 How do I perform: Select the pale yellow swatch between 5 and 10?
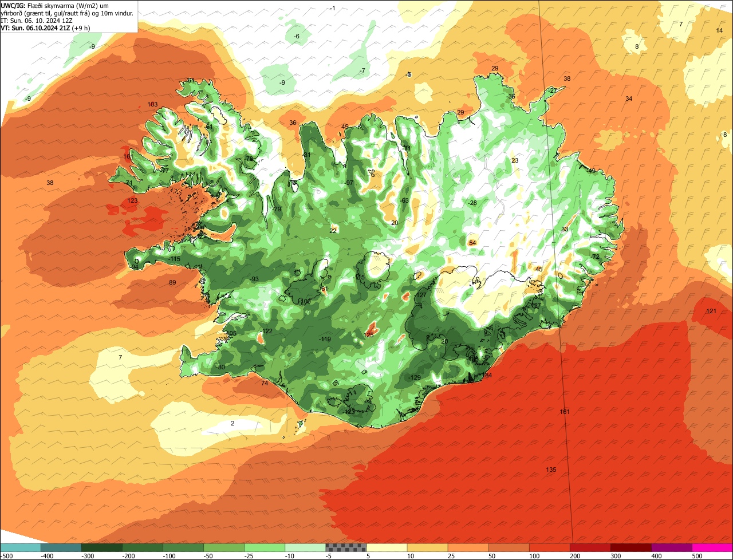387,547
